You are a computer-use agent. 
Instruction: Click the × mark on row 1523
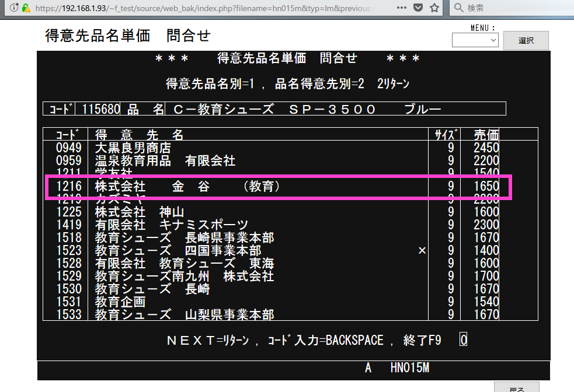pyautogui.click(x=423, y=251)
